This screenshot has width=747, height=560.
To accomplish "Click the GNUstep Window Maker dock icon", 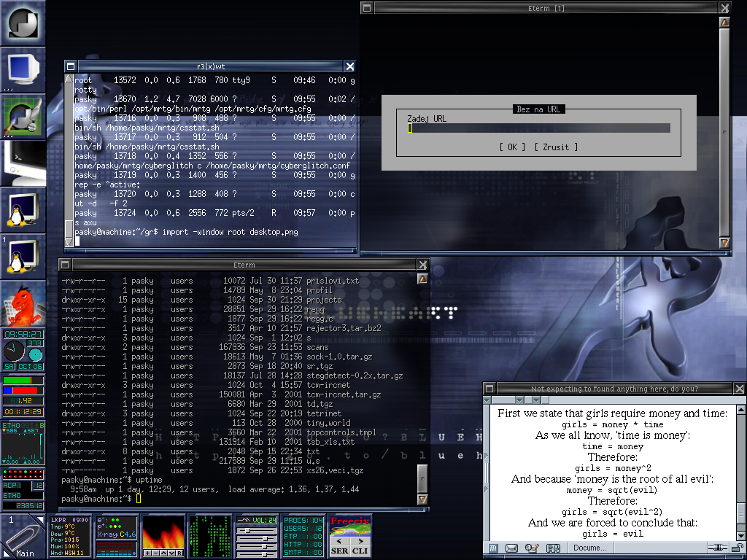I will coord(23,23).
